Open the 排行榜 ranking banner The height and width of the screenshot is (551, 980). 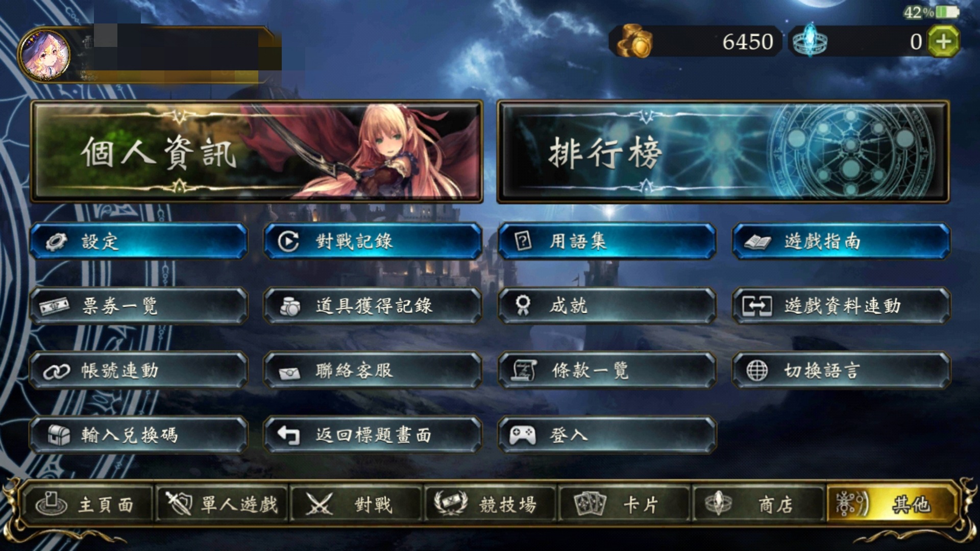(x=723, y=152)
